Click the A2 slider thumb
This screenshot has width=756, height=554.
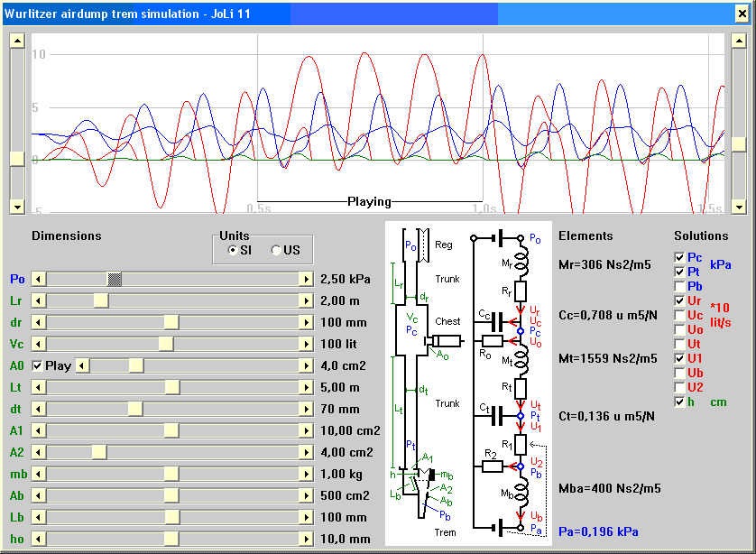(99, 452)
